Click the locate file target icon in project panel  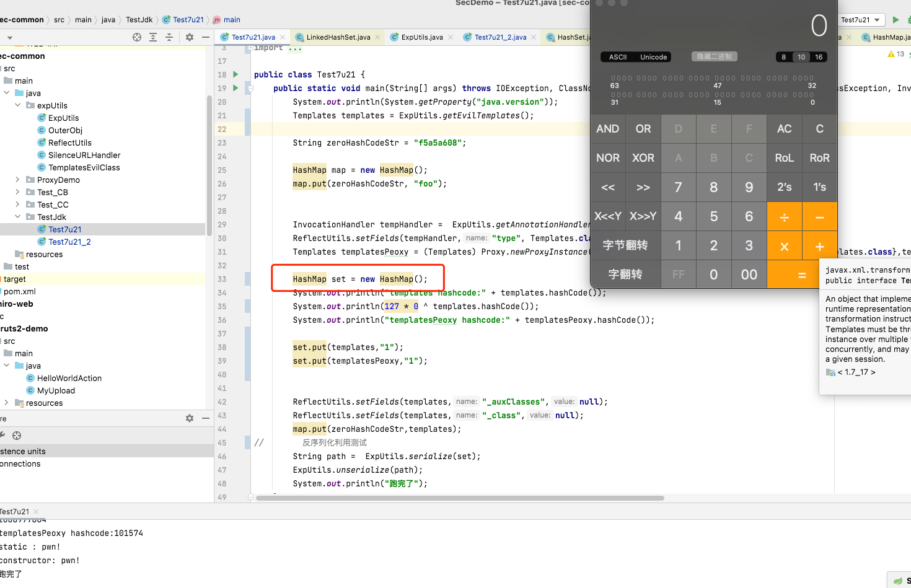click(x=137, y=37)
